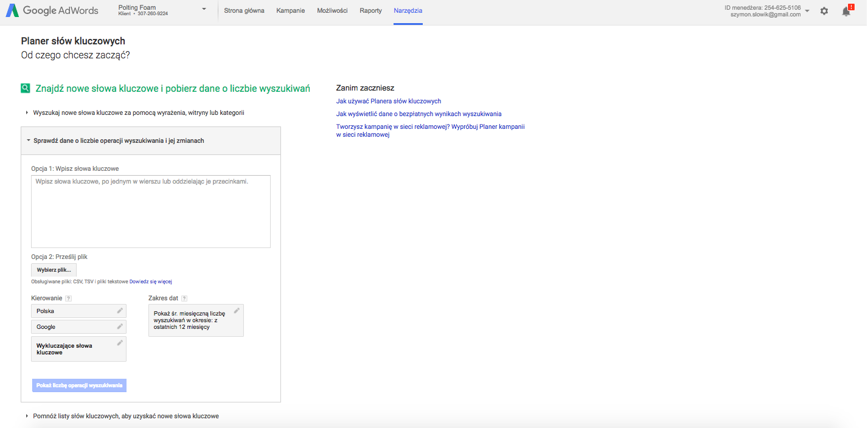Screen dimensions: 868x428
Task: Click the green magnifier search icon
Action: tap(25, 88)
